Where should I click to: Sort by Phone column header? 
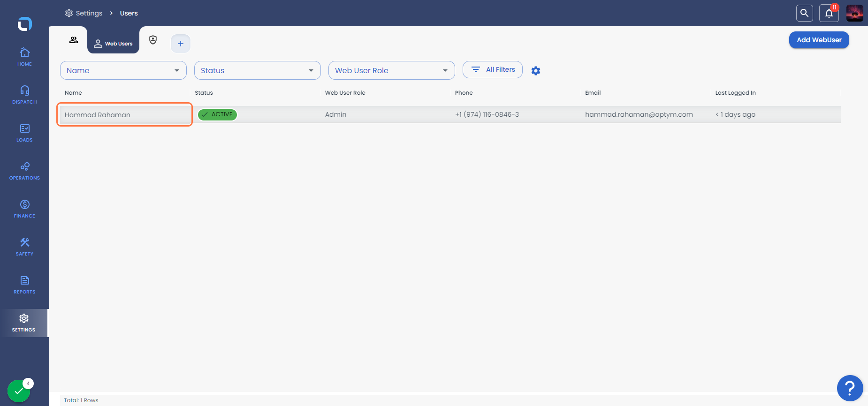464,93
